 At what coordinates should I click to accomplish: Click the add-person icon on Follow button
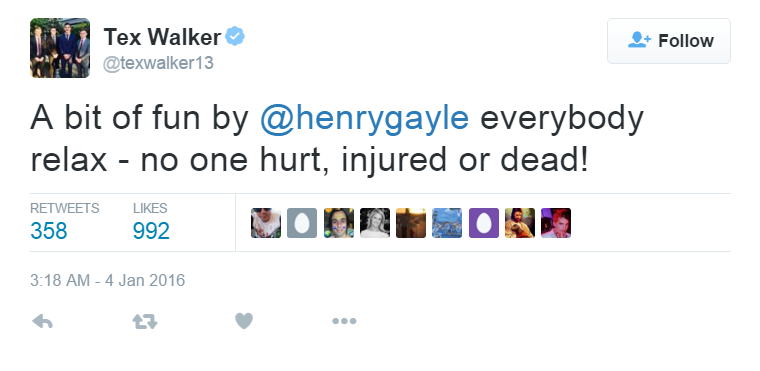[639, 40]
